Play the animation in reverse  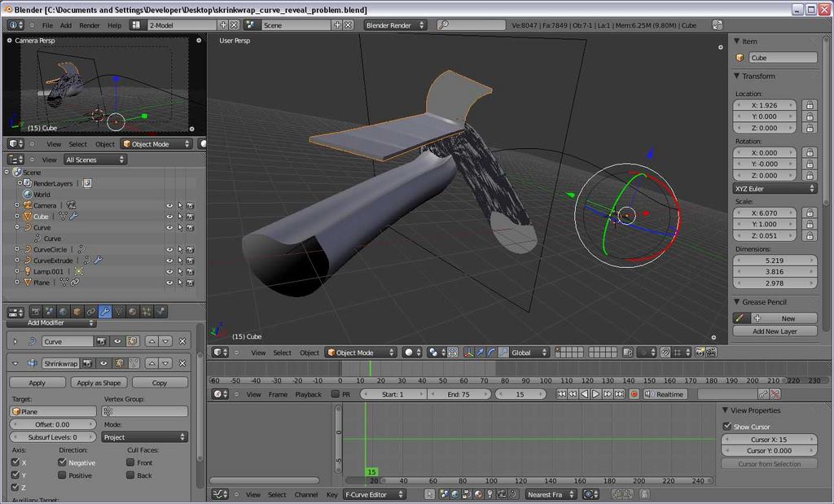tap(585, 394)
